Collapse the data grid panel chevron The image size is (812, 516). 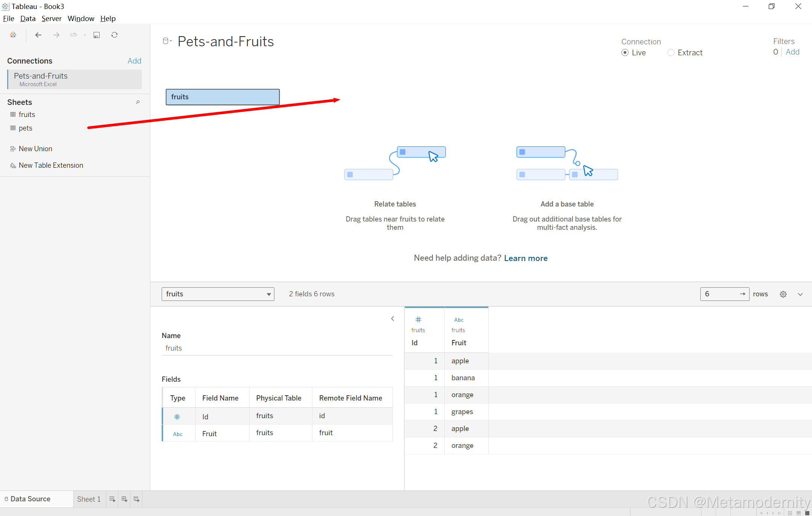tap(800, 294)
